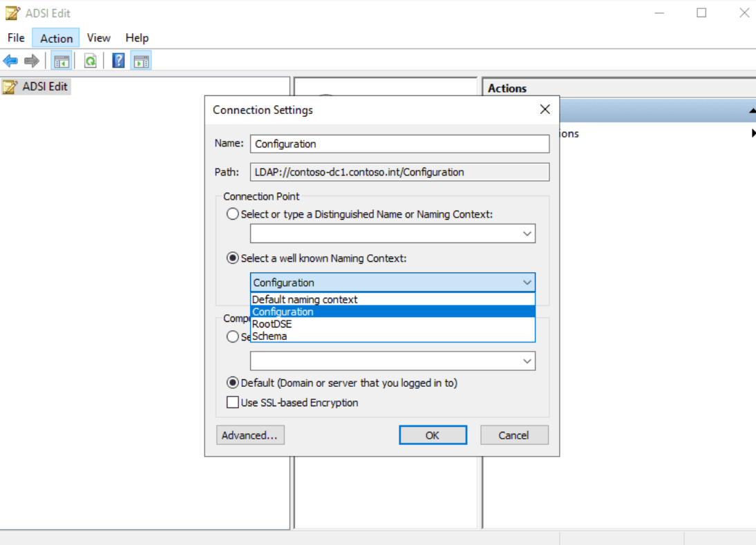Screen dimensions: 756x545
Task: Toggle the Show/Hide Console Tree toolbar icon
Action: click(x=62, y=60)
